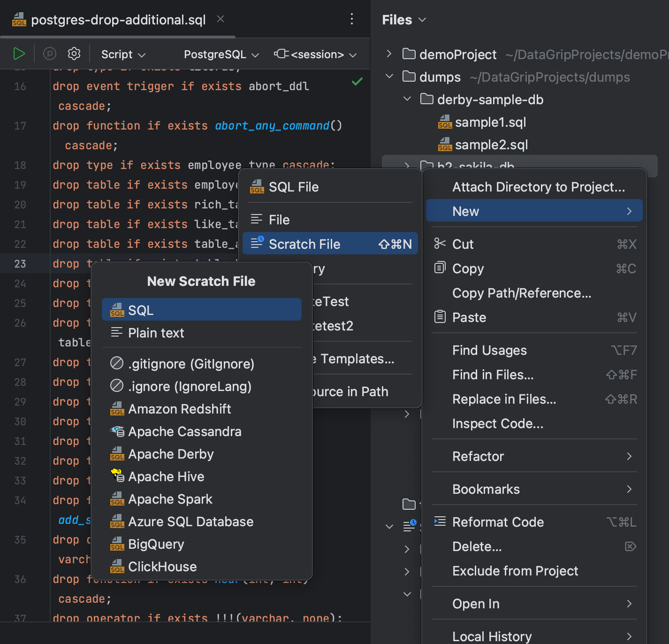
Task: Expand the demoProject tree node
Action: [x=388, y=54]
